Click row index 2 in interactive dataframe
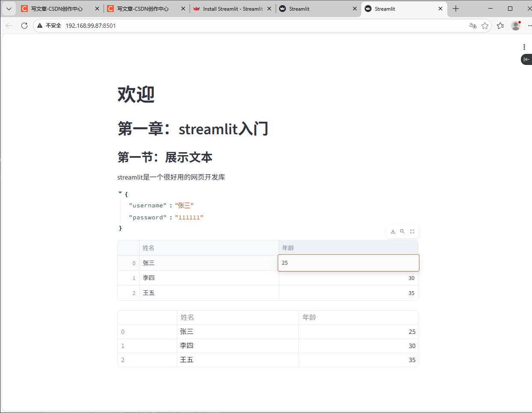532x413 pixels. click(128, 293)
